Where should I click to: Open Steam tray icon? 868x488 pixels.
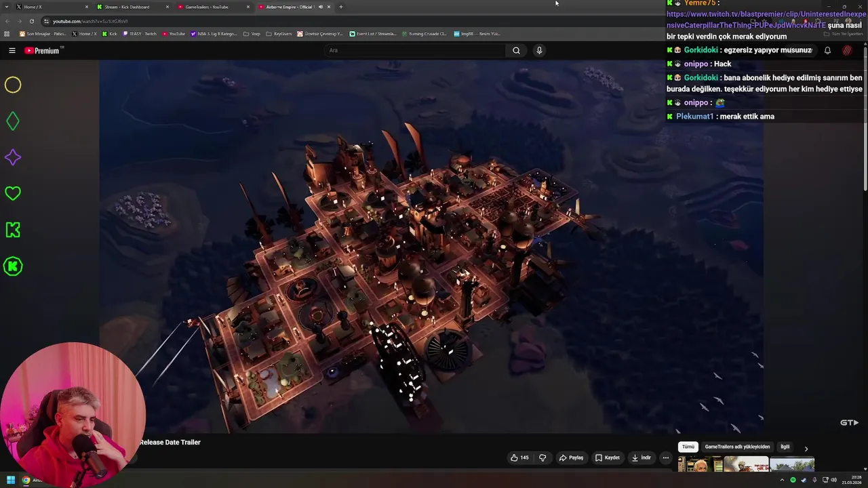pos(804,480)
